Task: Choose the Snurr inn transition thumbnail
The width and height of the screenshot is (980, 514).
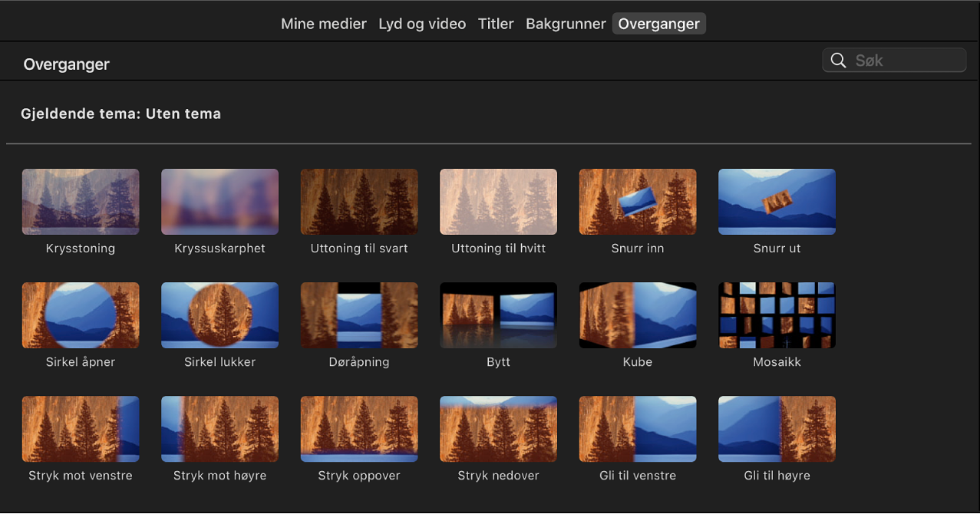Action: [638, 202]
